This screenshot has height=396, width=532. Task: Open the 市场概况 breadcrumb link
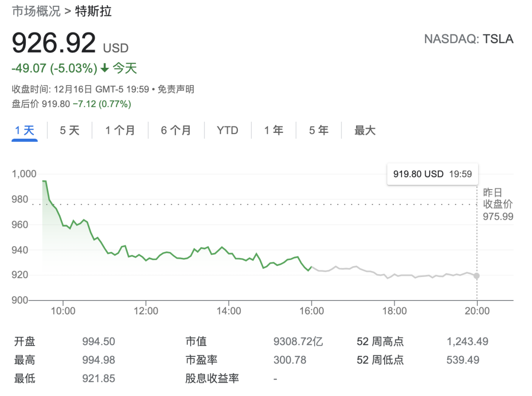coord(36,12)
